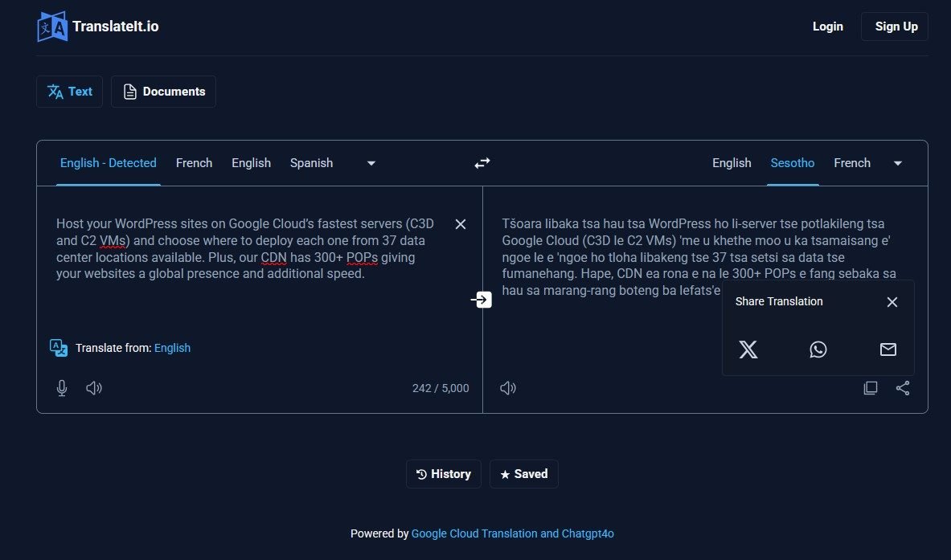Clear the source text with X

point(461,224)
